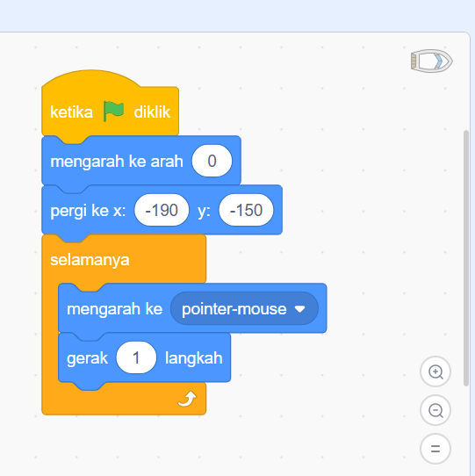Click the boat sprite watermark icon
This screenshot has height=476, width=475.
point(432,61)
